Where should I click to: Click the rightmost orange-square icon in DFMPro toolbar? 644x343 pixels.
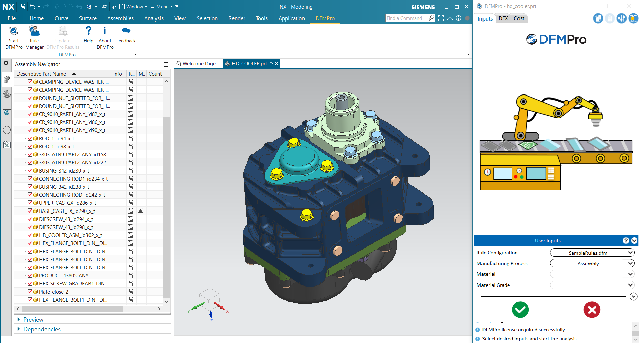(633, 18)
